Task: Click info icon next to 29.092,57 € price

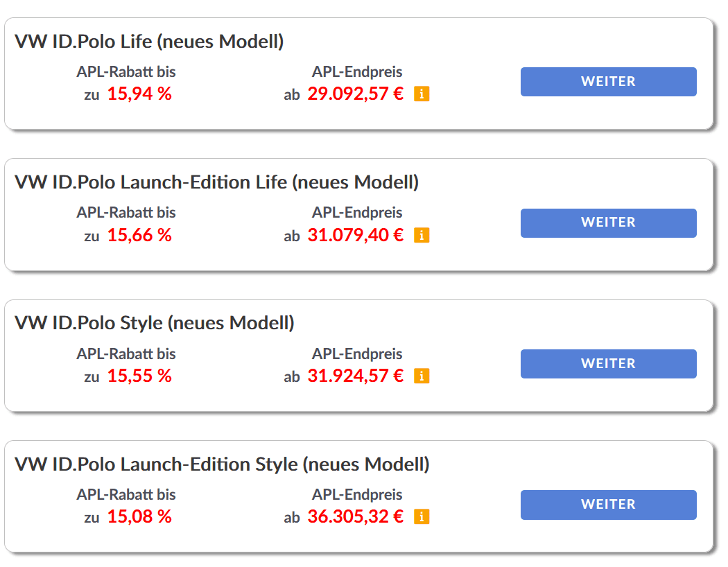Action: click(422, 94)
